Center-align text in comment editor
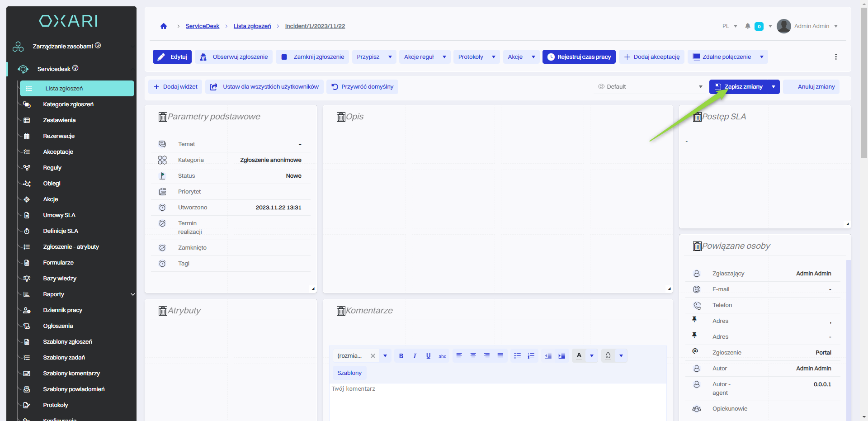The height and width of the screenshot is (421, 868). [x=473, y=356]
